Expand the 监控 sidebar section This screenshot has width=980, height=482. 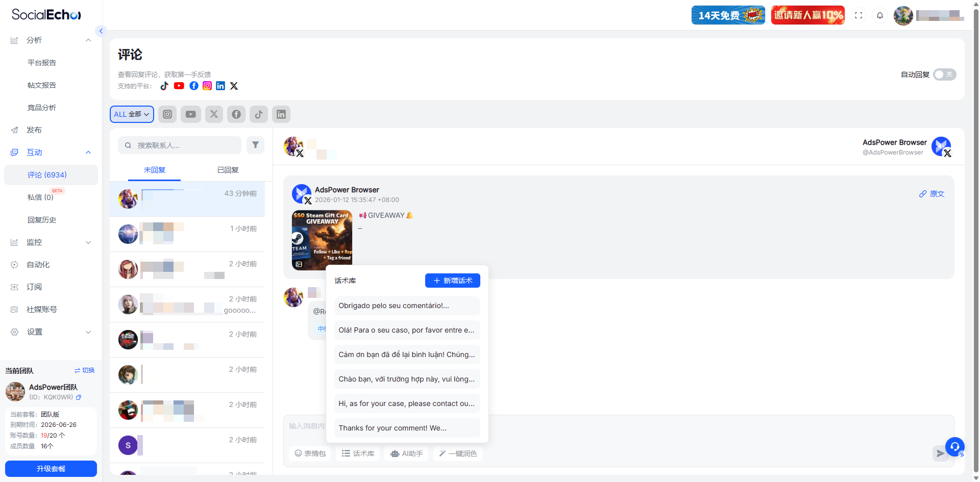click(88, 242)
